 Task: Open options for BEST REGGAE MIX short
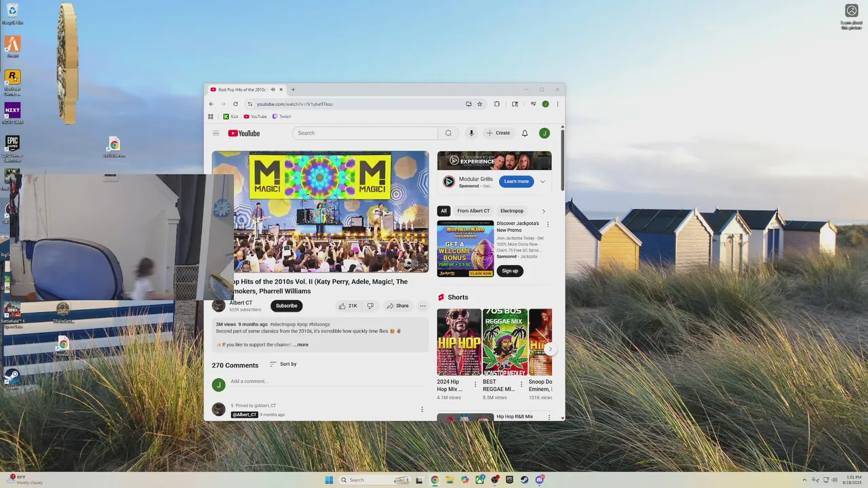click(x=521, y=384)
